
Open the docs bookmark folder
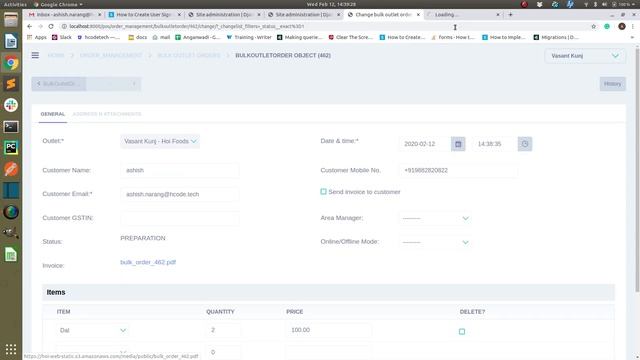click(138, 37)
